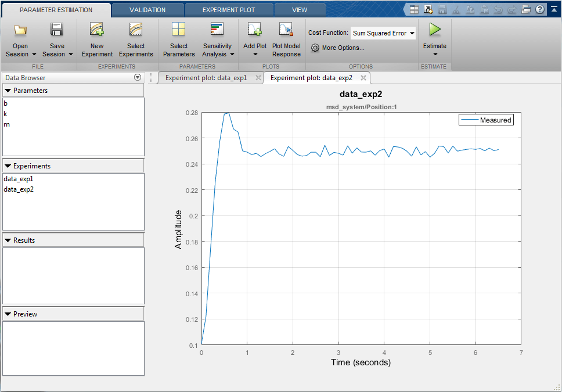Click the More Options gear icon
The height and width of the screenshot is (392, 562).
pos(315,48)
